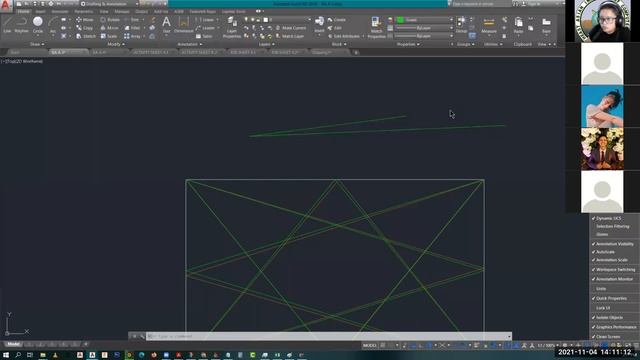Image resolution: width=640 pixels, height=360 pixels.
Task: Activate the Scale command
Action: point(109,36)
